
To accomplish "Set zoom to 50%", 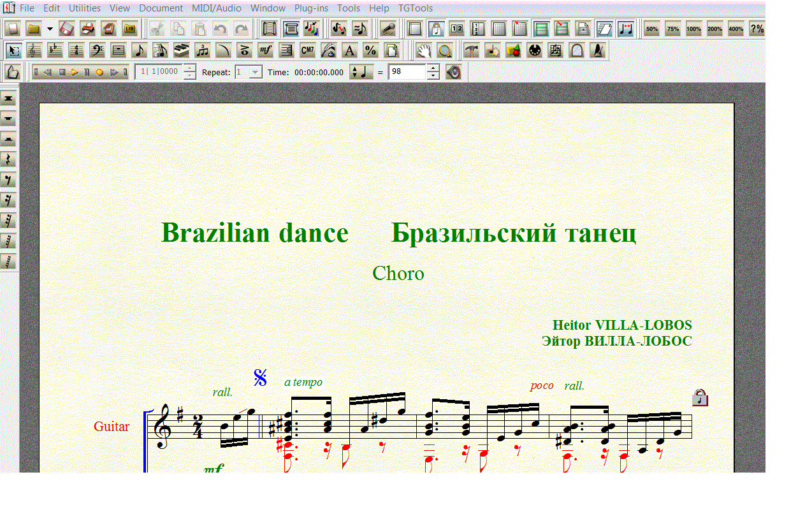I will (651, 29).
